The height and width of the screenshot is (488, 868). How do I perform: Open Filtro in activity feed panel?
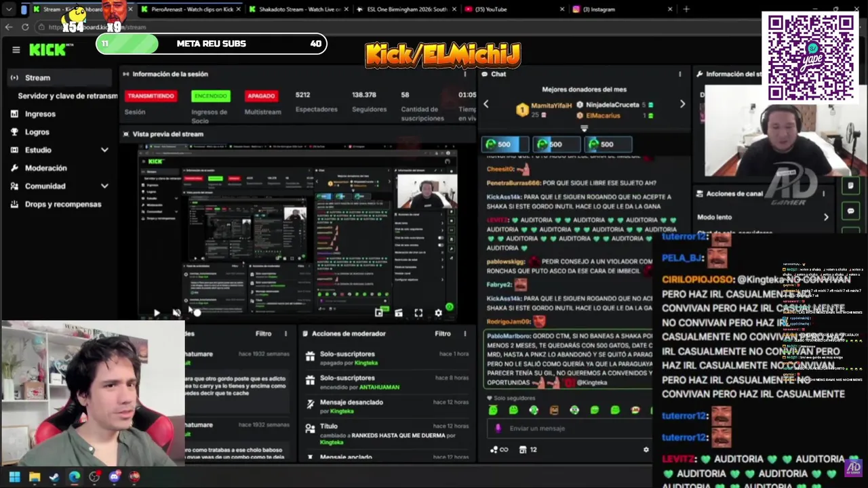263,333
